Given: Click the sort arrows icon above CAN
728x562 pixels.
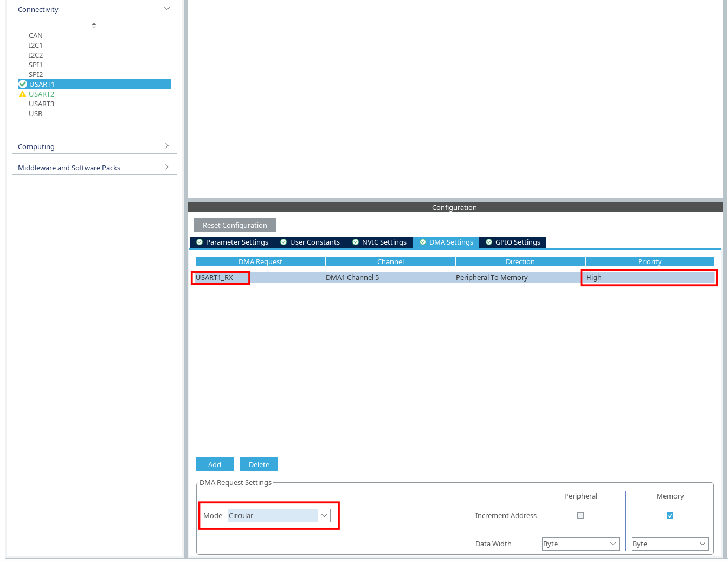Looking at the screenshot, I should click(94, 25).
